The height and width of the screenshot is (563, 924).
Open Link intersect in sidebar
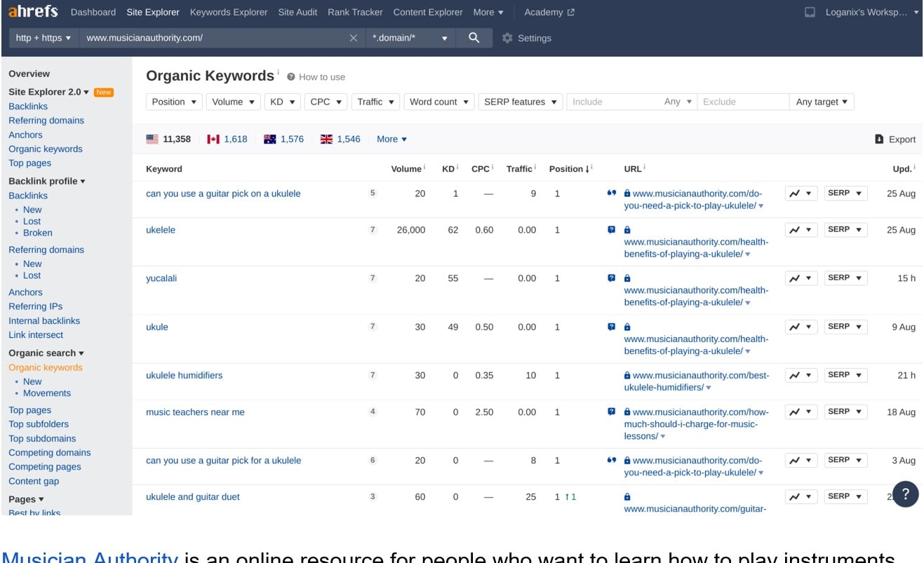coord(36,335)
